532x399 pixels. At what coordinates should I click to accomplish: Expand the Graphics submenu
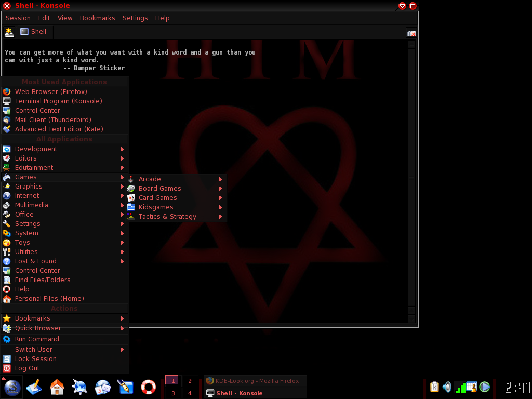coord(64,187)
